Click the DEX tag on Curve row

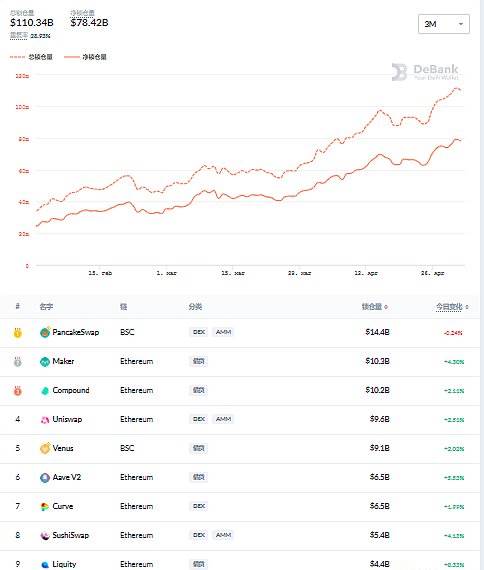[199, 506]
